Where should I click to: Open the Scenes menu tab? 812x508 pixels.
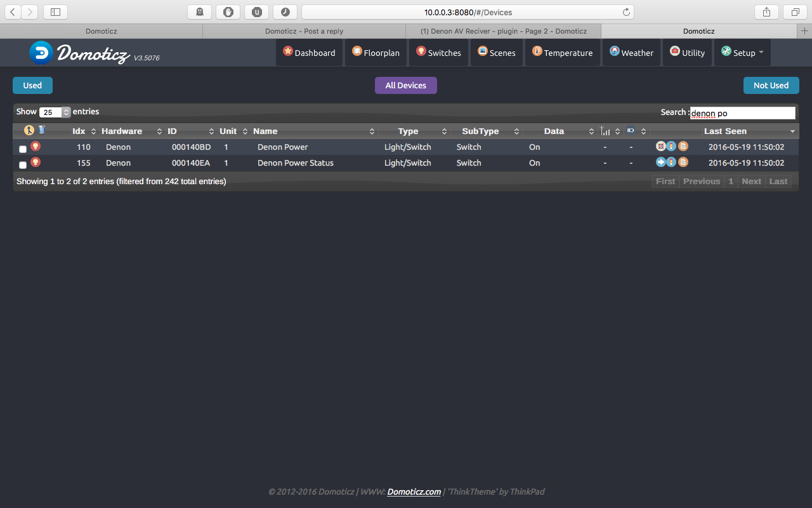tap(497, 53)
